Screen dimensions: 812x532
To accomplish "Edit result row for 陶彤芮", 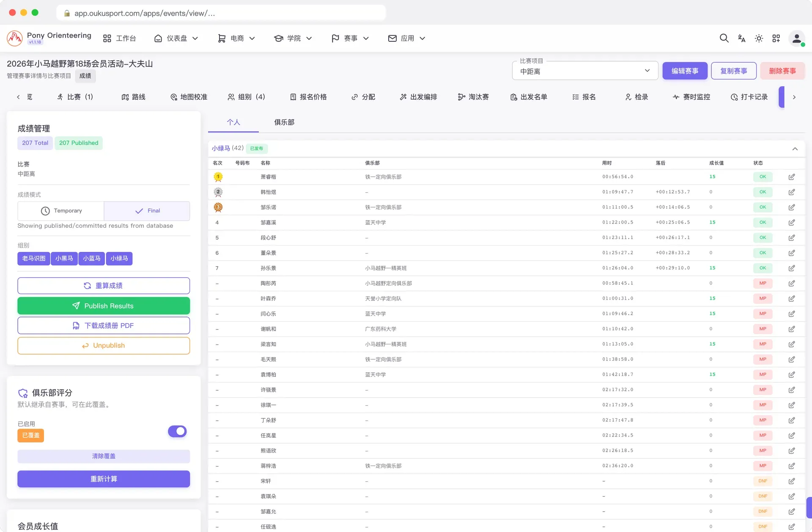I will pos(792,283).
